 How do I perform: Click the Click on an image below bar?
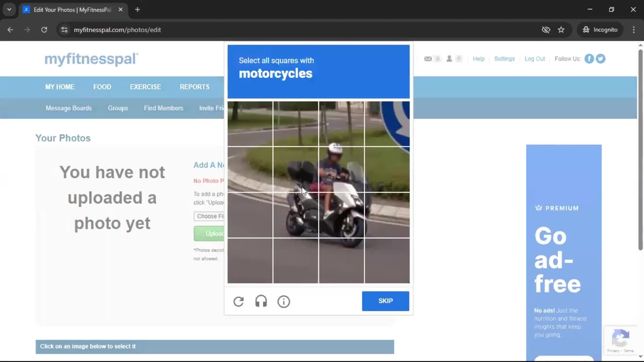215,347
